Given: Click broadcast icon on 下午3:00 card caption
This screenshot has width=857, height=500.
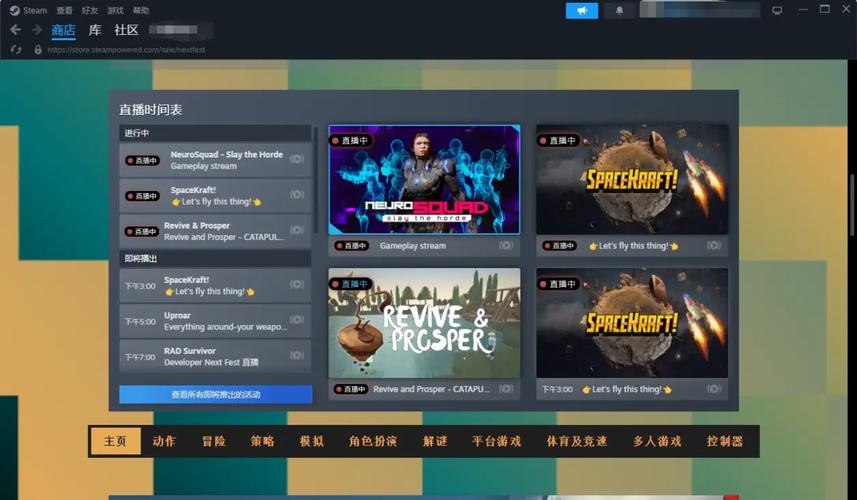Looking at the screenshot, I should (x=714, y=389).
